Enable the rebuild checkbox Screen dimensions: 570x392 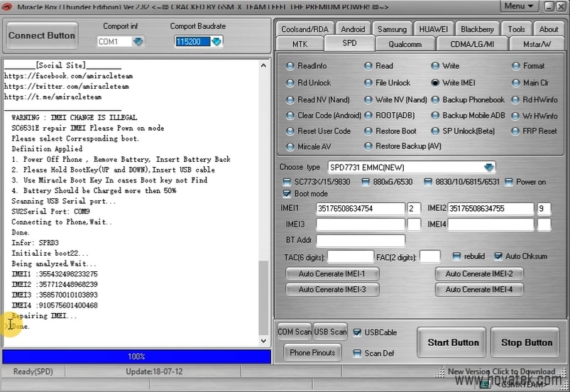[x=456, y=256]
